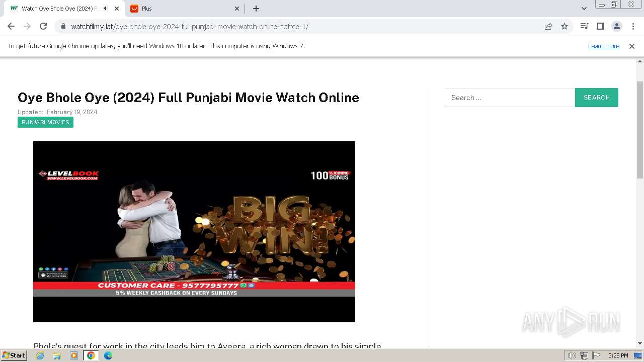Click the page vertical scrollbar thumb
The image size is (644, 362).
pos(640,130)
